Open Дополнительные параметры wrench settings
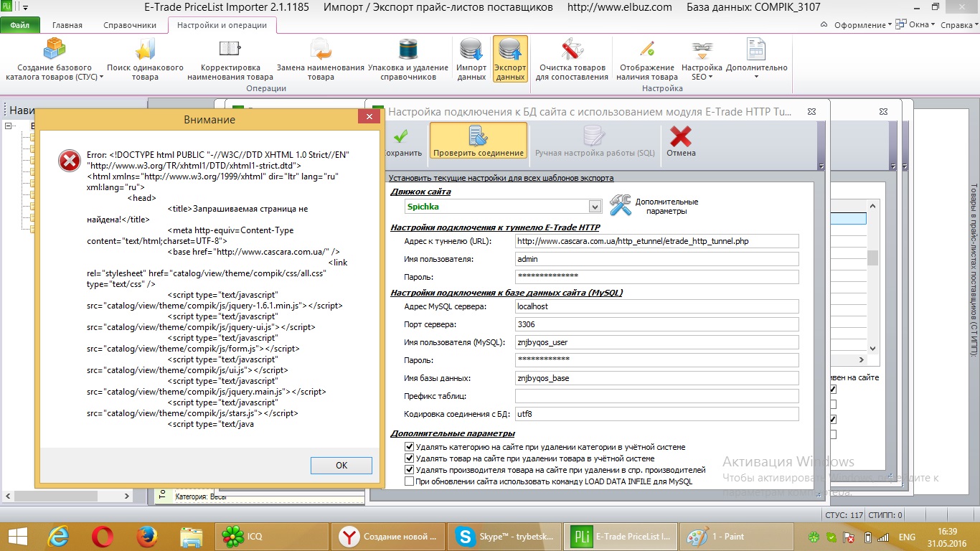The image size is (980, 551). (654, 206)
